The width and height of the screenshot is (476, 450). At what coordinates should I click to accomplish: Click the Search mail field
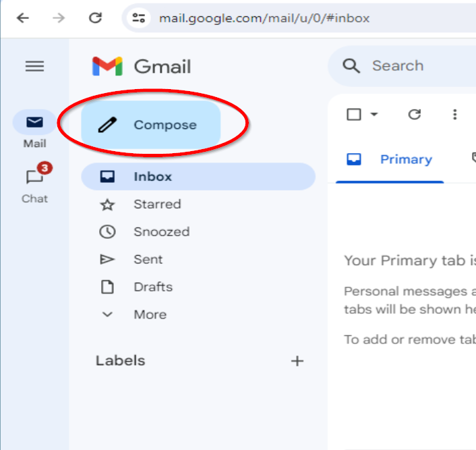click(x=418, y=66)
